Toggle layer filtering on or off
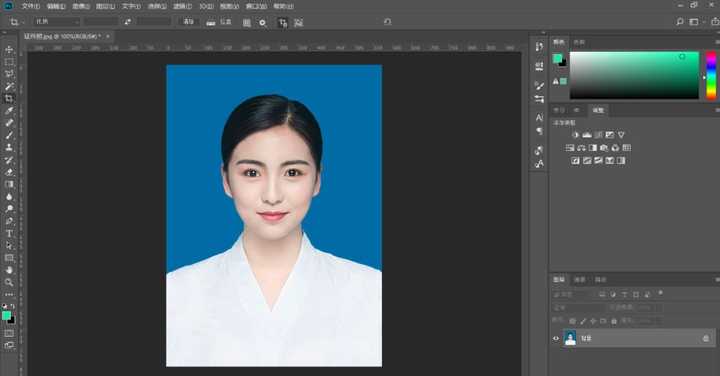This screenshot has height=376, width=720. point(660,292)
